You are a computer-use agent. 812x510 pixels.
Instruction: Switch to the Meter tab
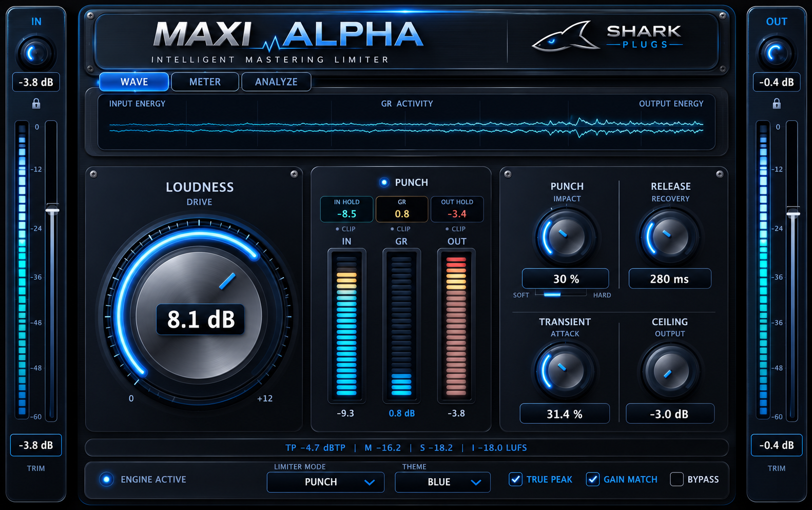click(x=205, y=82)
